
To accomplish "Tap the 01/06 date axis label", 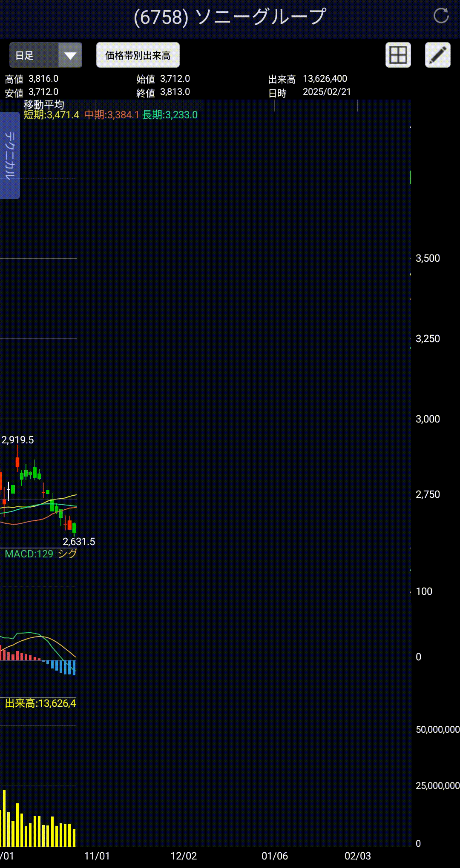I will tap(275, 856).
